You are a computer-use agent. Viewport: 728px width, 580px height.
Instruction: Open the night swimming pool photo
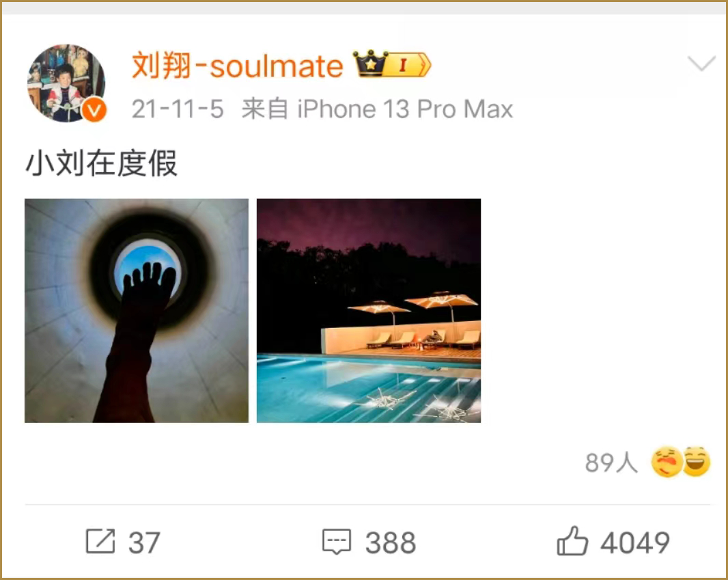pyautogui.click(x=369, y=311)
